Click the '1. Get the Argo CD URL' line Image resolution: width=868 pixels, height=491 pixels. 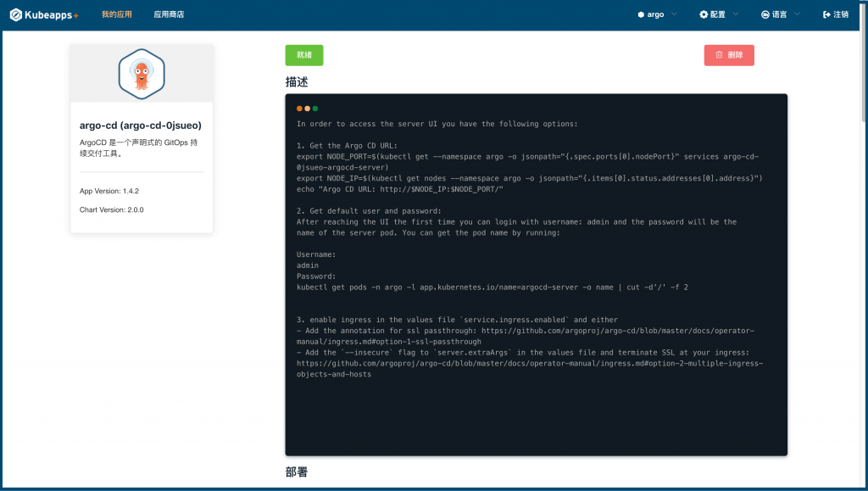(x=347, y=146)
